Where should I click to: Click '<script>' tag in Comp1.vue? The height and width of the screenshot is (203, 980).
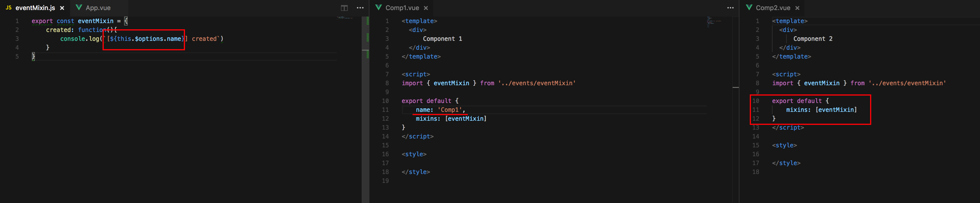[x=416, y=74]
